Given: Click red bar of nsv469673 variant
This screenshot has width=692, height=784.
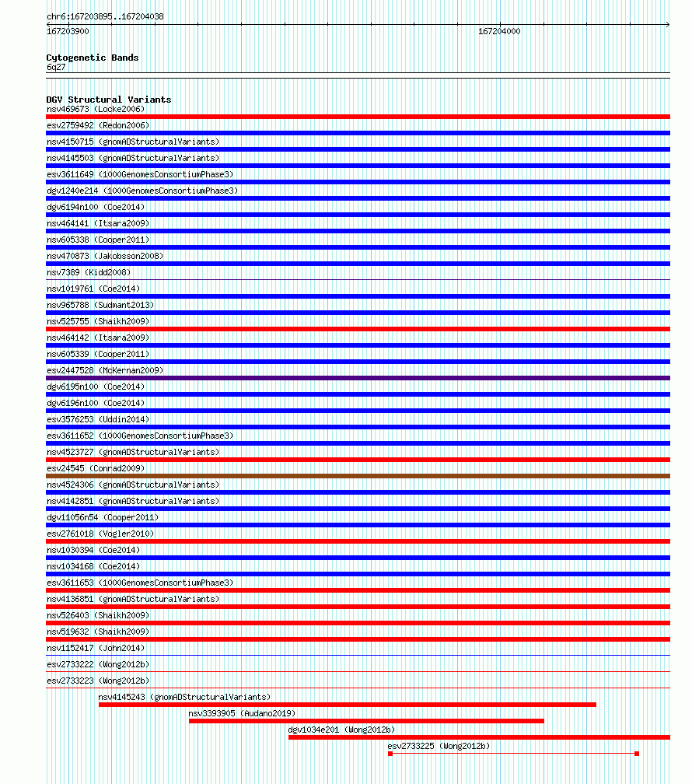Looking at the screenshot, I should [358, 117].
